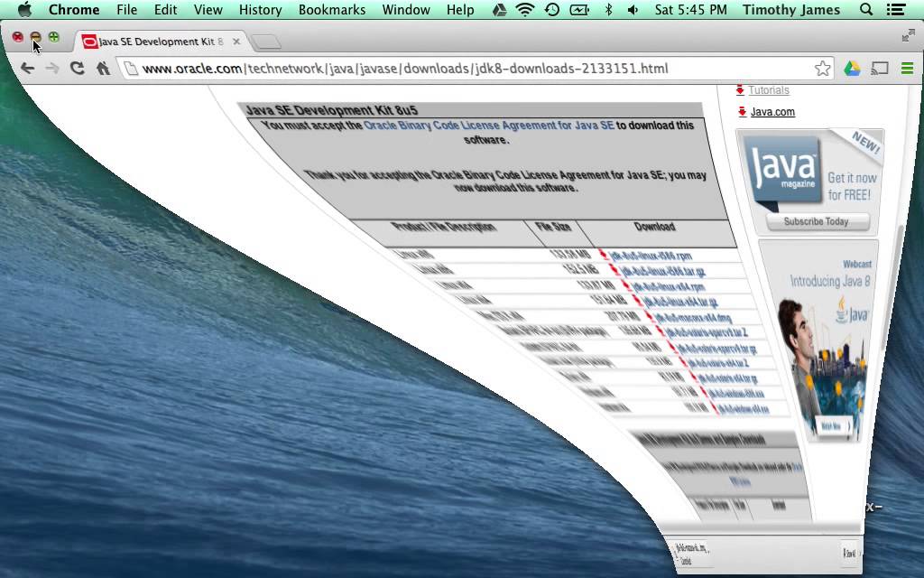The width and height of the screenshot is (924, 578).
Task: Open the Bluetooth menu bar icon
Action: pos(609,9)
